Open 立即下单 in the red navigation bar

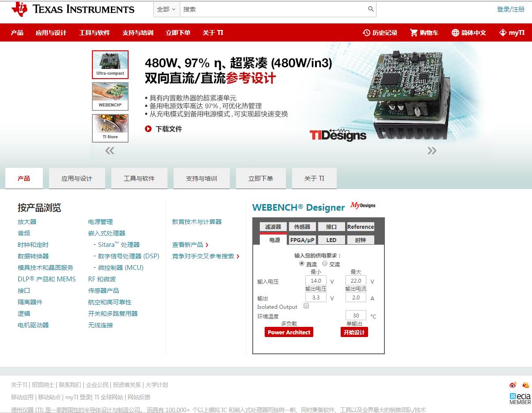(178, 33)
